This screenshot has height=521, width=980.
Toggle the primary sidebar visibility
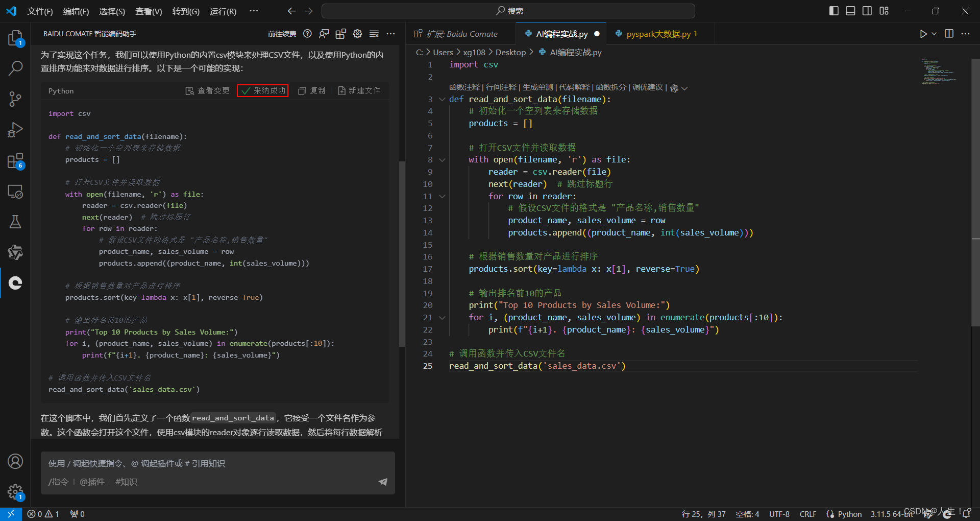[x=834, y=11]
